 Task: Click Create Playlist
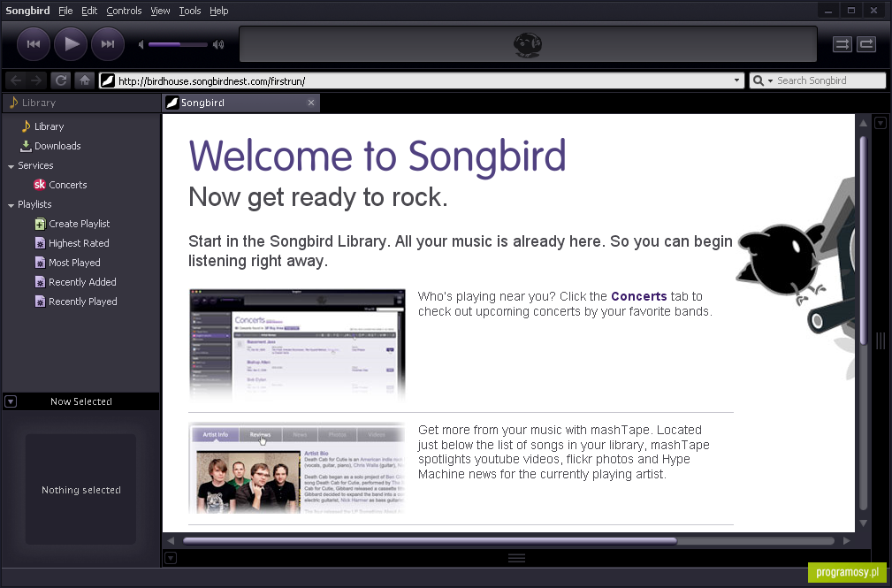(x=79, y=224)
